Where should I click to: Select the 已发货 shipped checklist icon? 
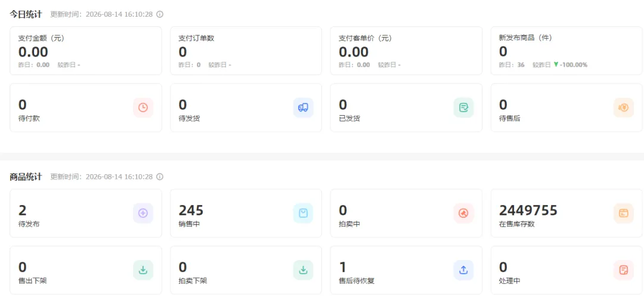pos(464,108)
